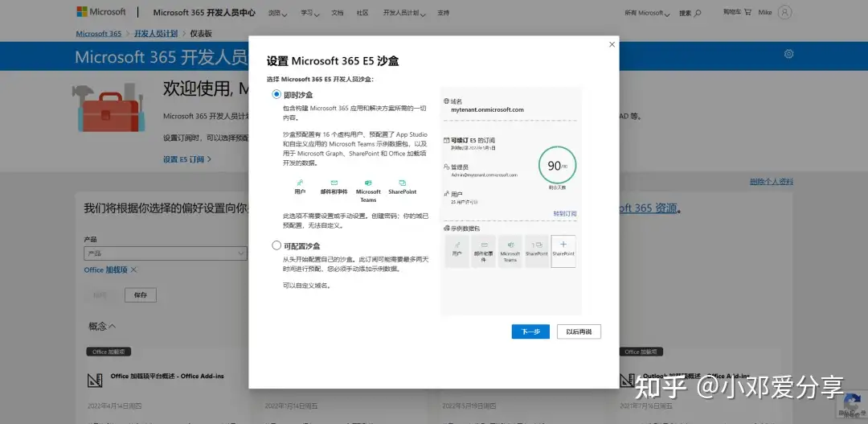The height and width of the screenshot is (424, 868).
Task: Open the 产品 combo box dropdown
Action: click(166, 253)
